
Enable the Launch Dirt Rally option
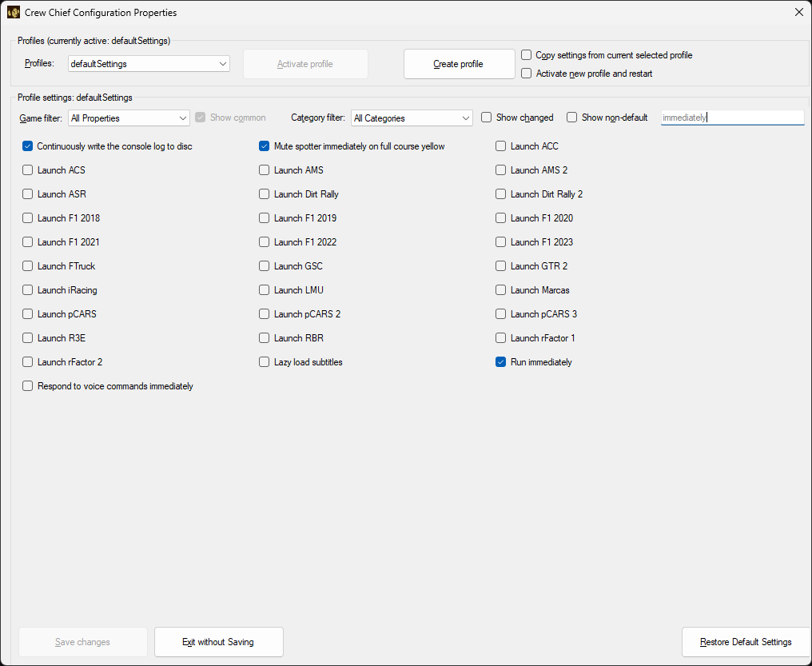point(264,194)
